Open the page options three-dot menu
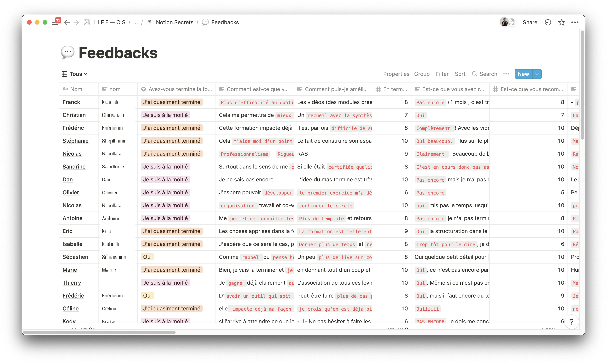This screenshot has width=607, height=364. click(x=575, y=22)
